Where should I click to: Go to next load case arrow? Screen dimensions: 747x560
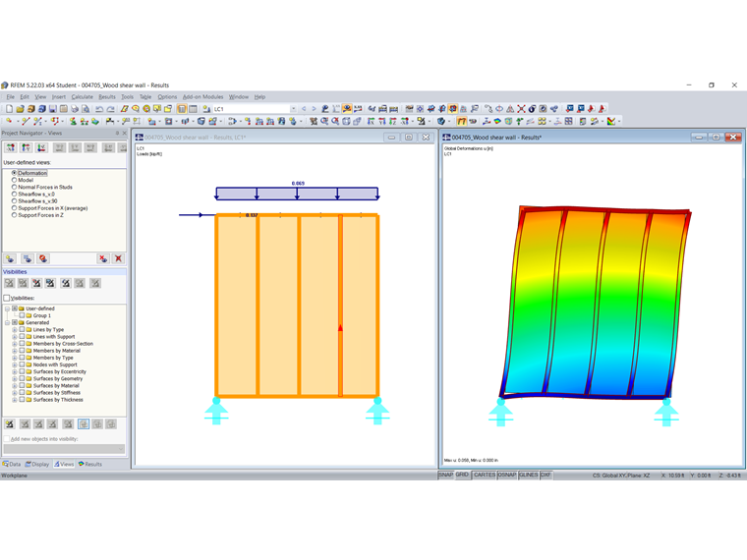tap(314, 109)
